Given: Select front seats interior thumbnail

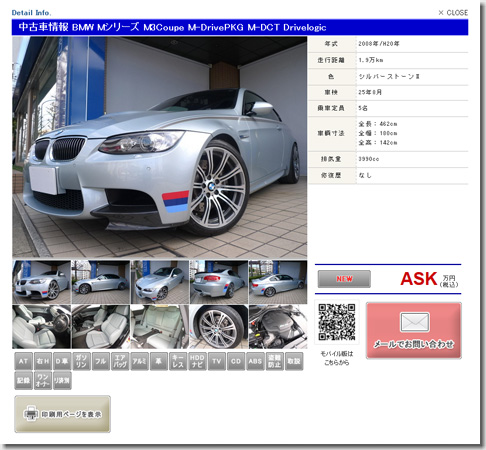Looking at the screenshot, I should coord(101,327).
